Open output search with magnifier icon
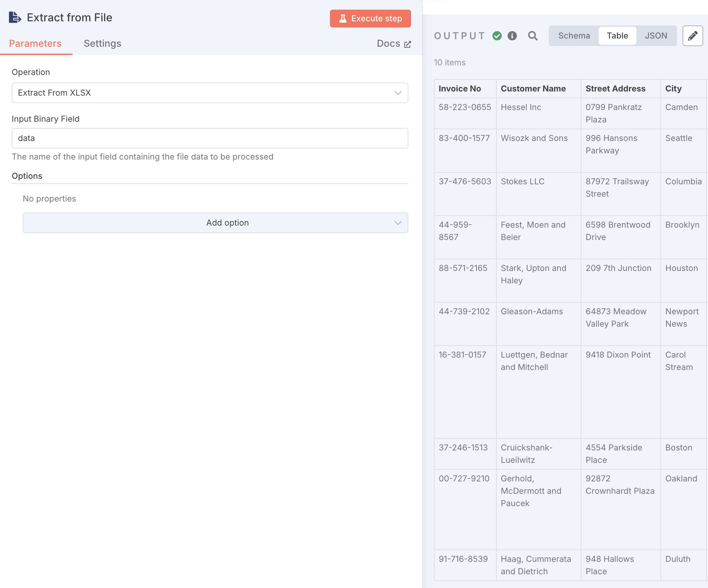The image size is (708, 588). tap(533, 36)
